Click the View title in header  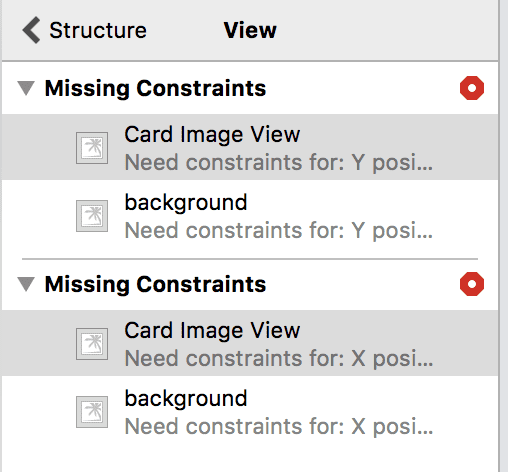coord(250,30)
